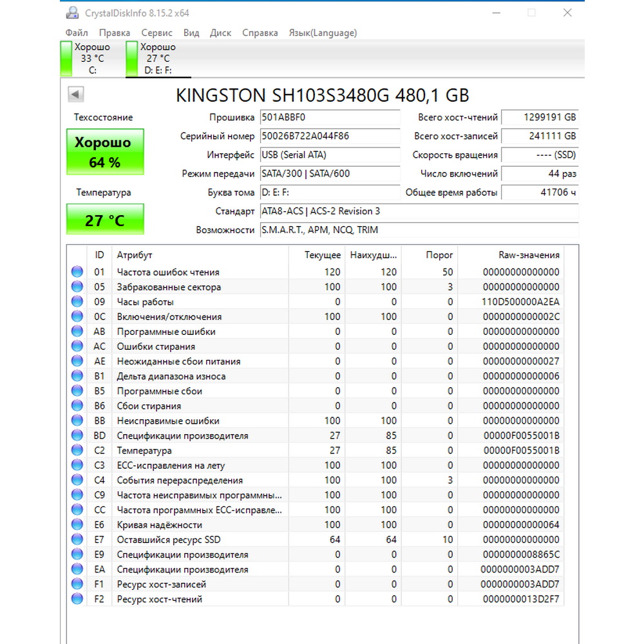Click status orb for BD Спецификации производителя
This screenshot has width=644, height=644.
click(77, 435)
